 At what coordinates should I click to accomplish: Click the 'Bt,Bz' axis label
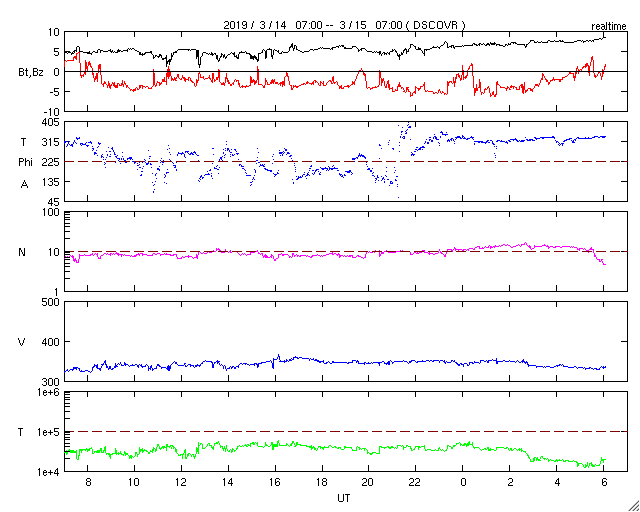(x=31, y=74)
